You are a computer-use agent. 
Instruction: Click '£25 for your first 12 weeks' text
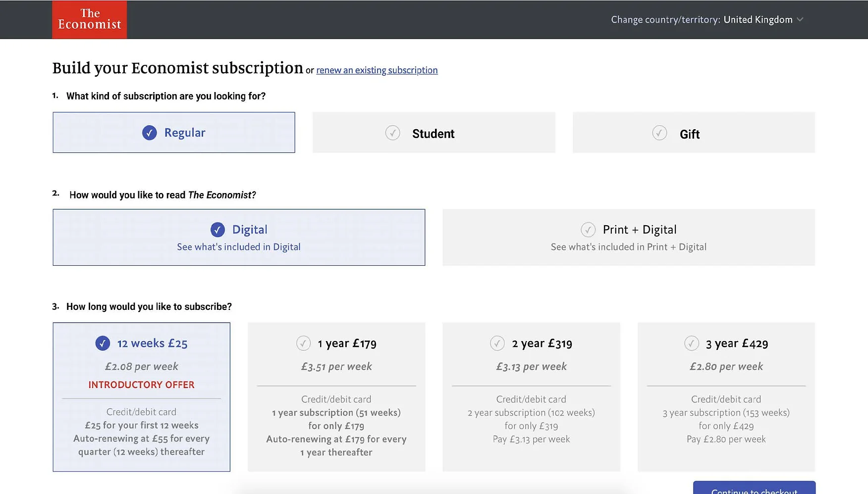point(141,426)
